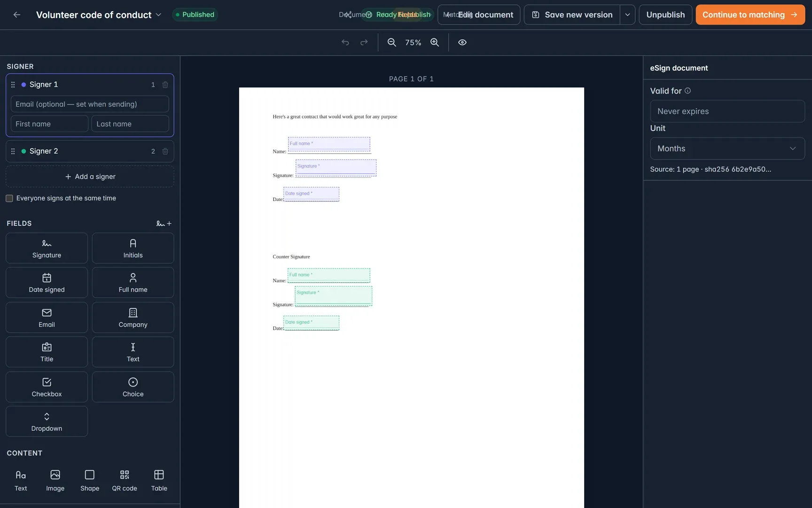Viewport: 812px width, 508px height.
Task: Open the Volunteer code of conduct title dropdown
Action: (158, 15)
